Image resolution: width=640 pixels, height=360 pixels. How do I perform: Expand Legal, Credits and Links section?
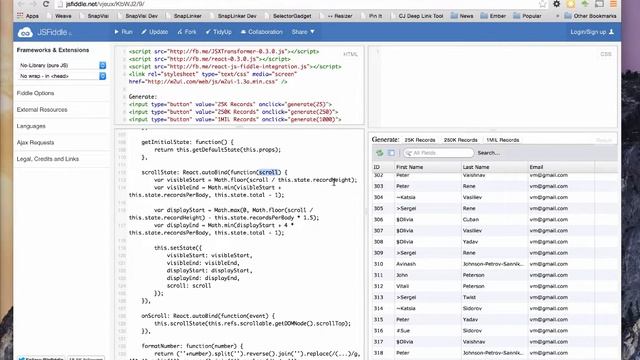click(48, 159)
